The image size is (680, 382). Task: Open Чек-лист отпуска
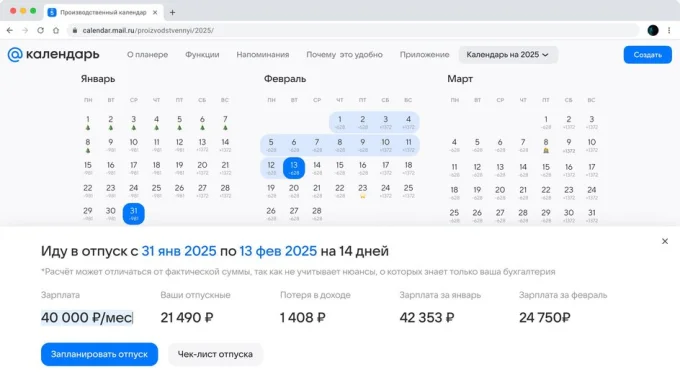coord(215,354)
